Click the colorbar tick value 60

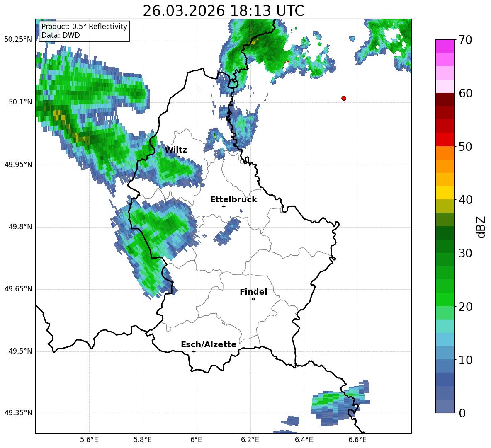[x=465, y=93]
